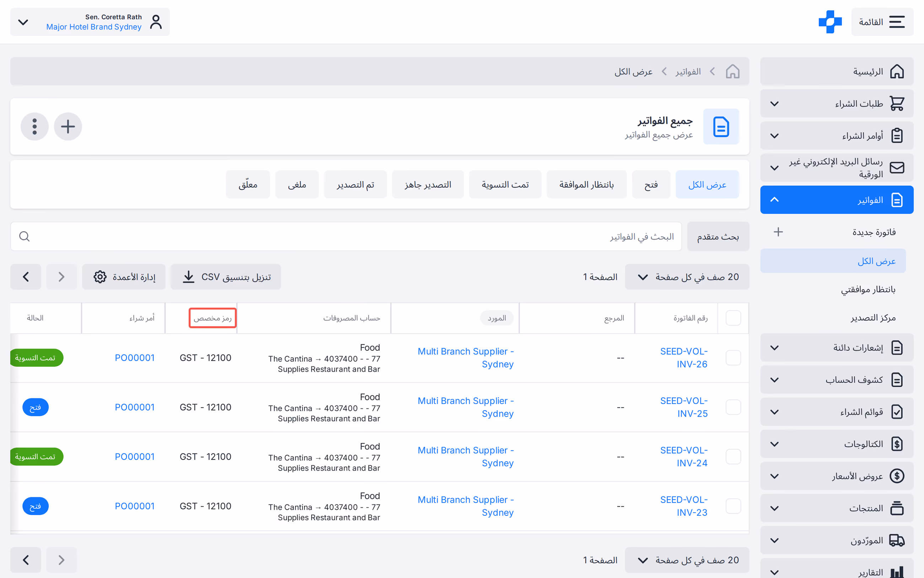Open the top 20 صف في كل صفحة dropdown
Image resolution: width=924 pixels, height=578 pixels.
point(687,277)
